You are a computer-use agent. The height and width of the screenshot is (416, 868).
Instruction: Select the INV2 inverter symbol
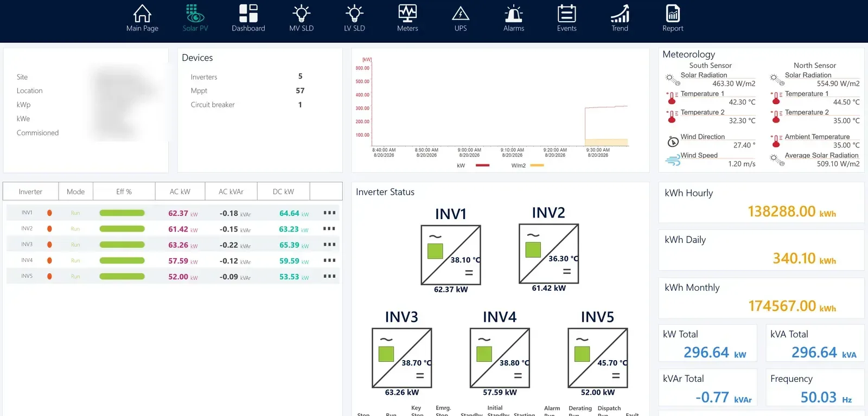[x=548, y=253]
